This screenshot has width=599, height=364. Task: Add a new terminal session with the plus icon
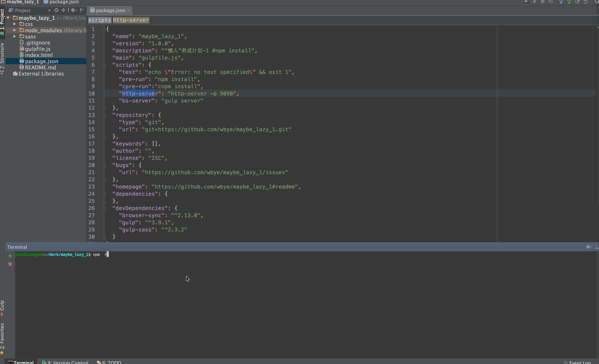(x=10, y=256)
